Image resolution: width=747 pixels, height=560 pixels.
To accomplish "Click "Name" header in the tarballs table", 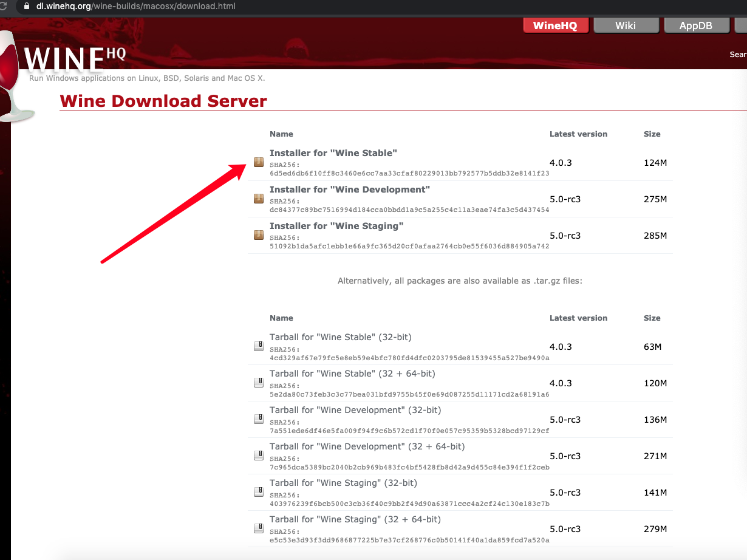I will coord(281,318).
